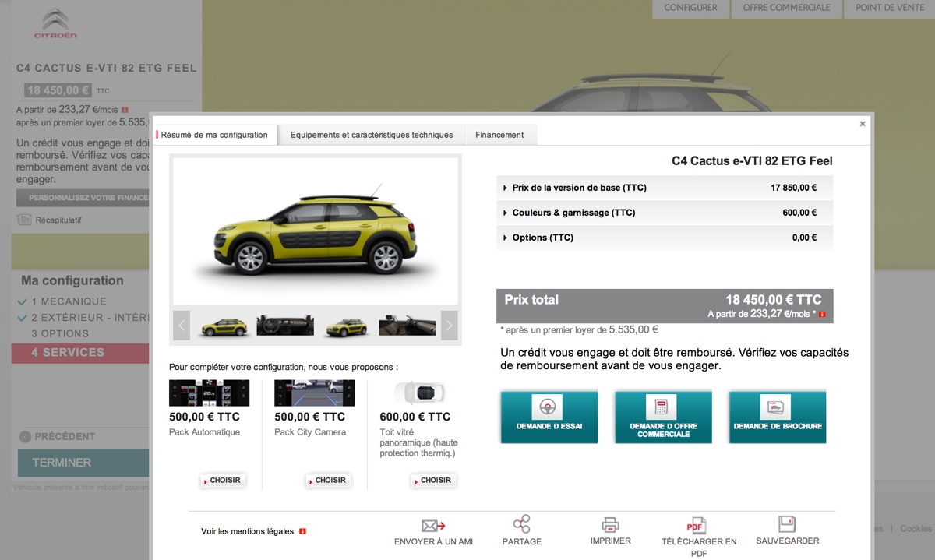
Task: Click the Demande d'essai button
Action: pyautogui.click(x=549, y=417)
